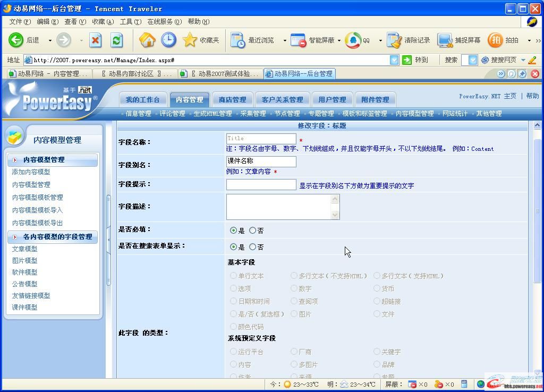Keep 是 selected for 是否必填
544x392 pixels.
coord(233,231)
